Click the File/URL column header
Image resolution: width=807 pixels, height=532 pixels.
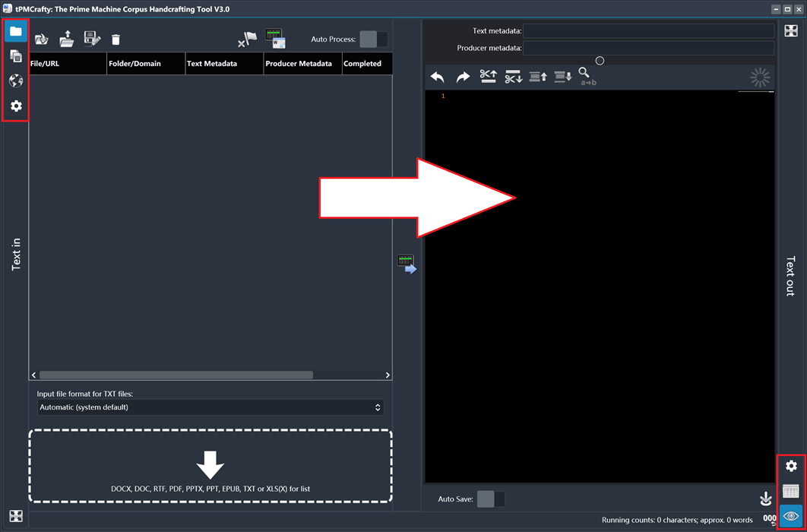point(68,64)
